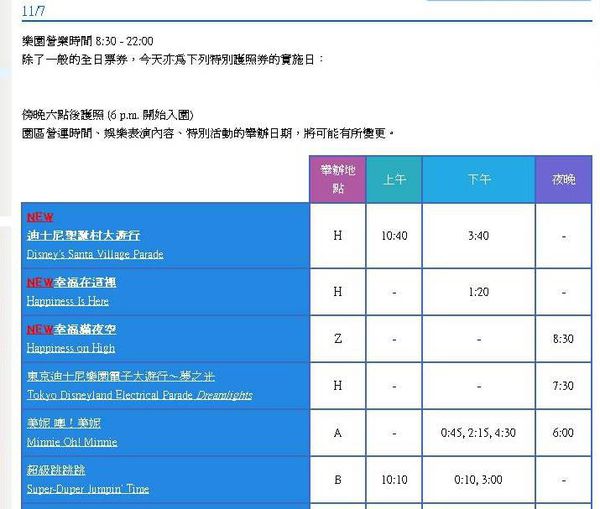Click the 傍晚六點後護照 line
Image resolution: width=600 pixels, height=509 pixels.
click(108, 115)
